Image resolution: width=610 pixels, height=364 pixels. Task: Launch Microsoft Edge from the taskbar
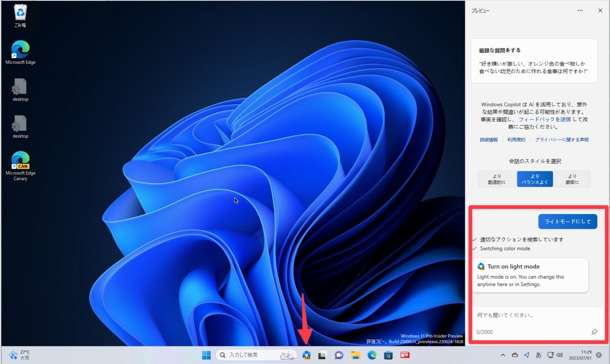[x=371, y=355]
